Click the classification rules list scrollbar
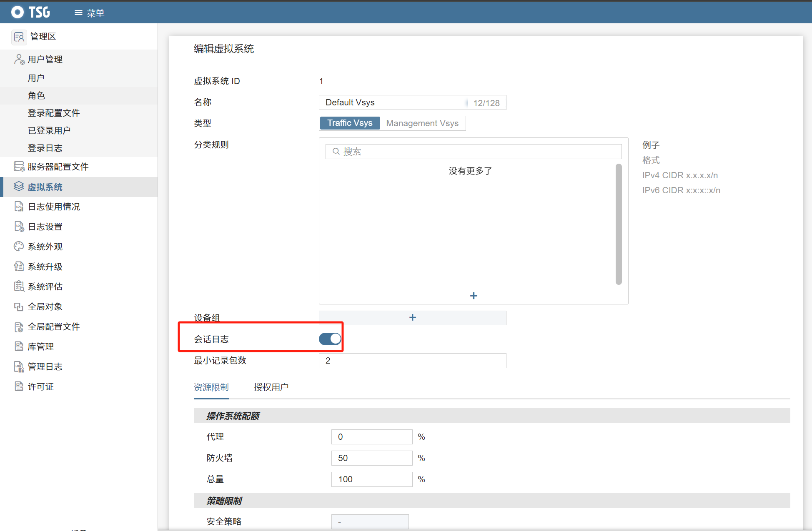The width and height of the screenshot is (812, 531). [x=619, y=224]
